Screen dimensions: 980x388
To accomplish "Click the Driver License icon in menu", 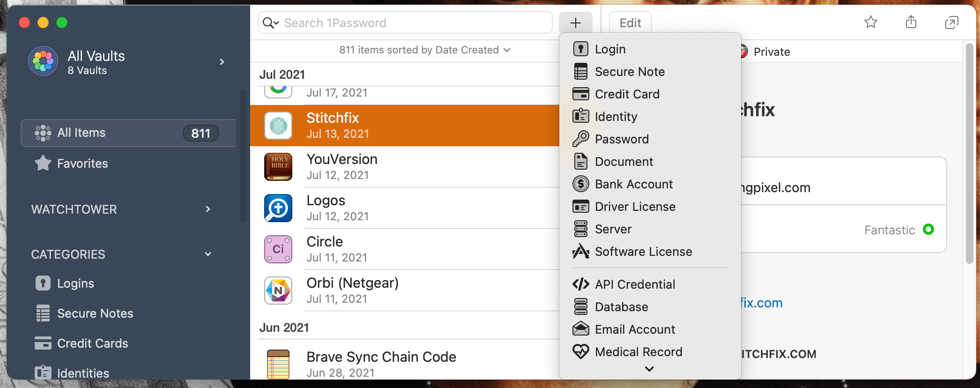I will (580, 206).
